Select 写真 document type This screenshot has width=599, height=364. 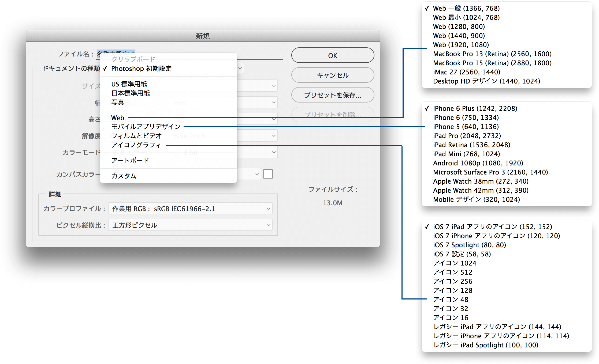point(168,102)
